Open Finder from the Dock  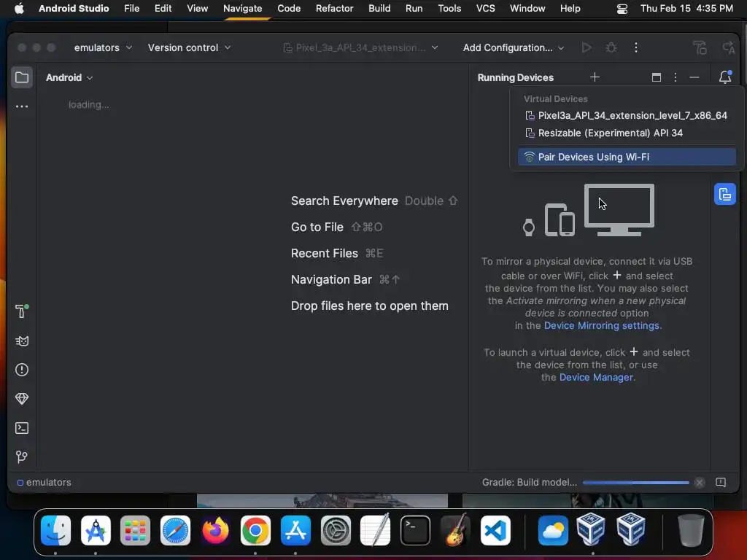click(x=55, y=531)
